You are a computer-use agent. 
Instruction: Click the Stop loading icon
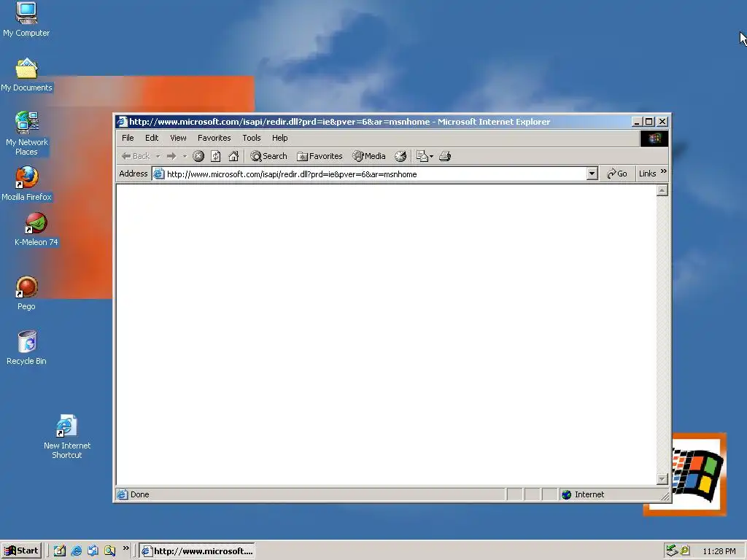click(198, 156)
